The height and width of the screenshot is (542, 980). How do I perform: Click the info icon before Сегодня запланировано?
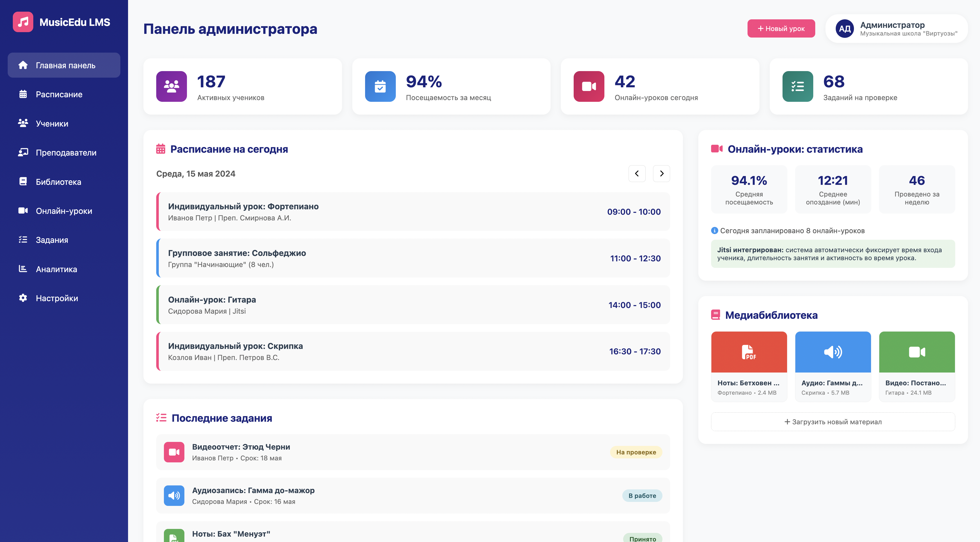[715, 230]
